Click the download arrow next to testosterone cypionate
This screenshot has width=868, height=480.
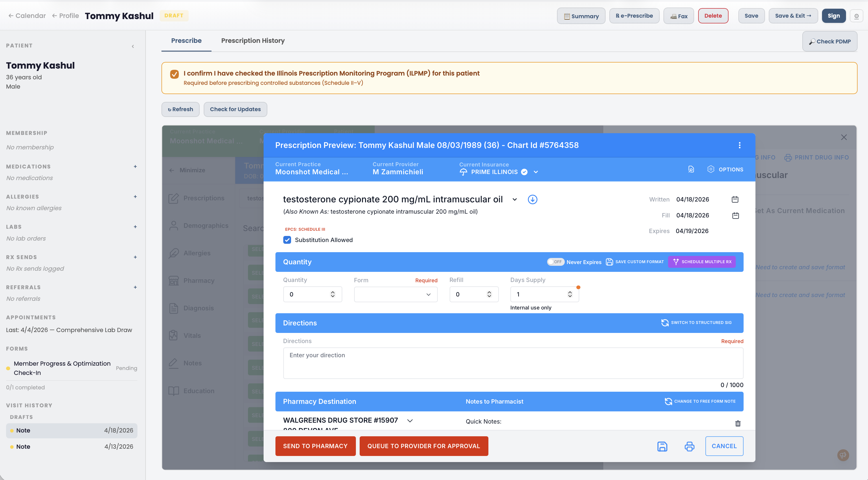532,199
